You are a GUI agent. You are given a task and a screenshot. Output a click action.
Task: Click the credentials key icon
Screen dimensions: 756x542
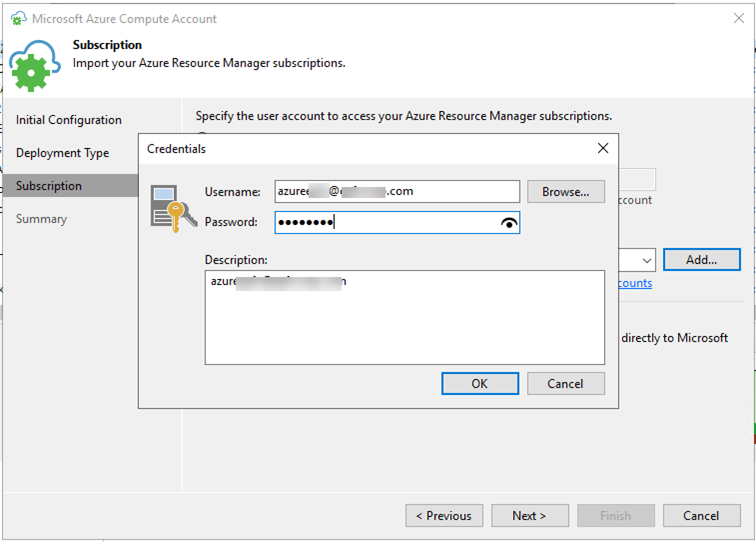point(174,208)
